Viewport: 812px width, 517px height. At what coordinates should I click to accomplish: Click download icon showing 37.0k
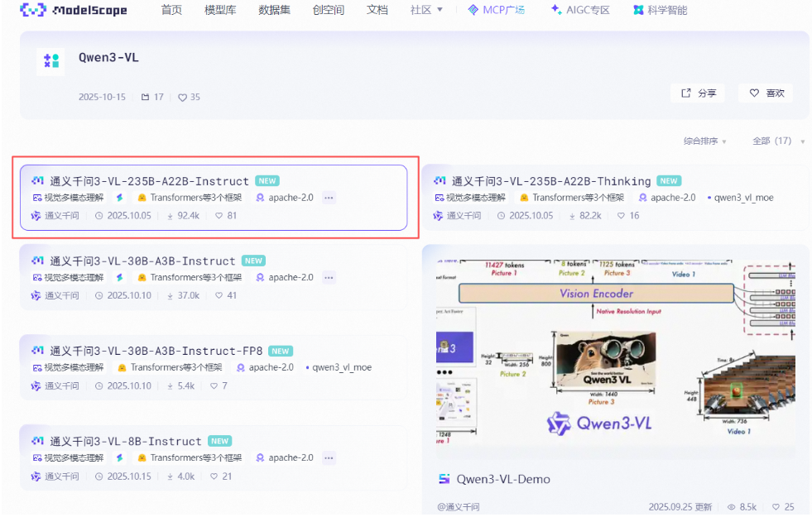[170, 295]
